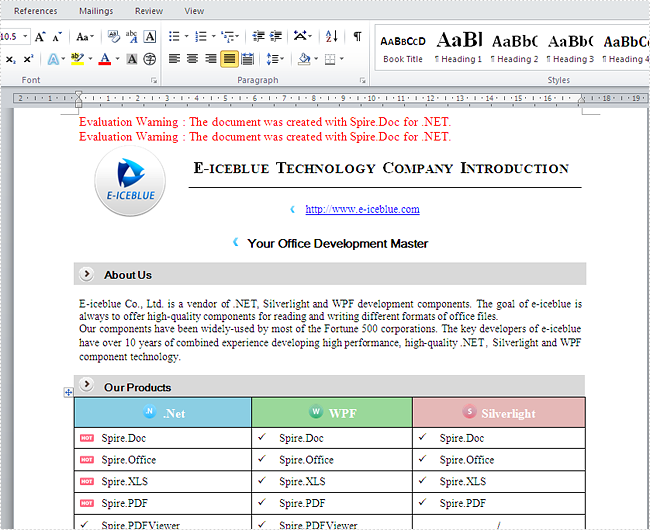Click the WPF column header cell
Screen dimensions: 650x530
point(332,413)
